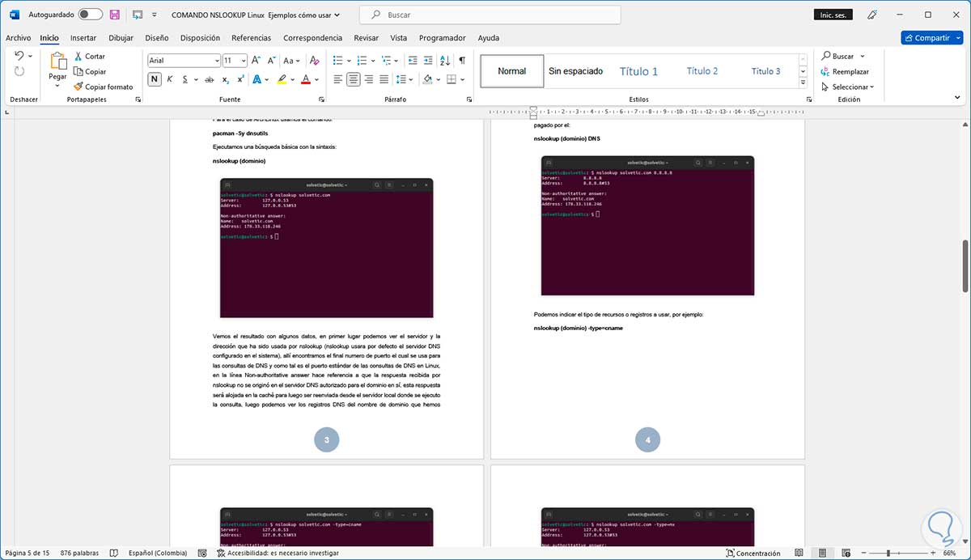971x560 pixels.
Task: Click the Redo icon under Deshacer group
Action: [x=20, y=71]
